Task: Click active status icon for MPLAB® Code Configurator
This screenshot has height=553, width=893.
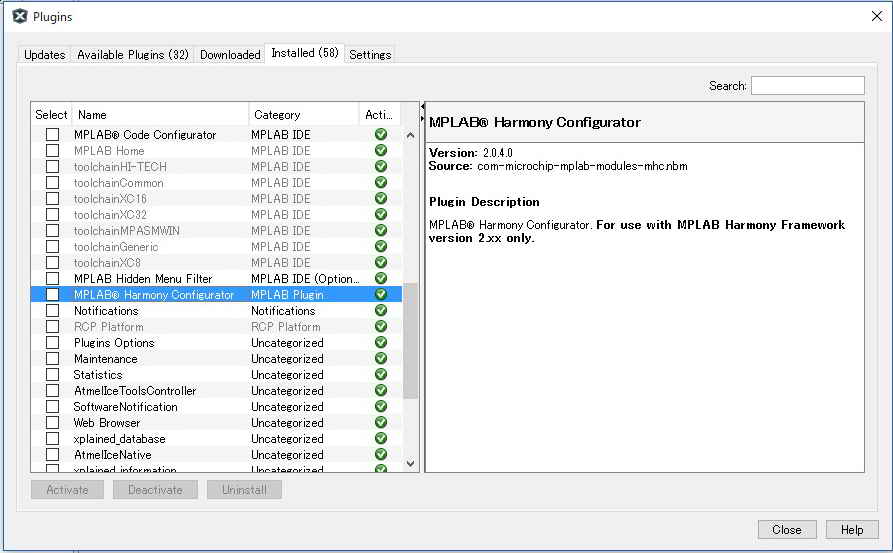Action: [x=381, y=134]
